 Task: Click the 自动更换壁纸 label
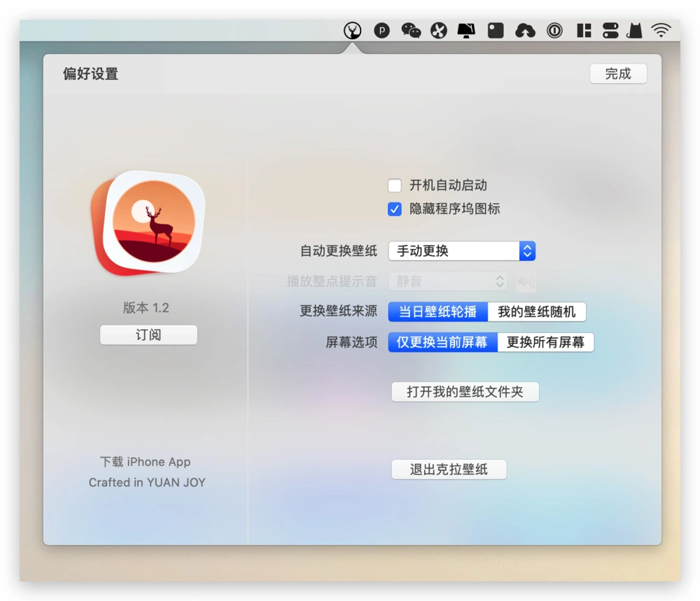coord(338,250)
